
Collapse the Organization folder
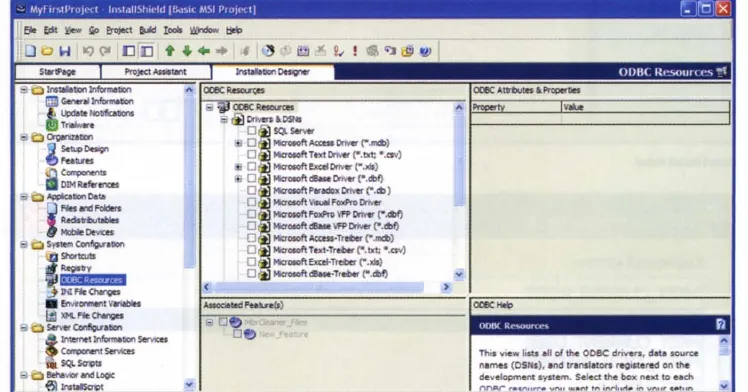point(24,137)
